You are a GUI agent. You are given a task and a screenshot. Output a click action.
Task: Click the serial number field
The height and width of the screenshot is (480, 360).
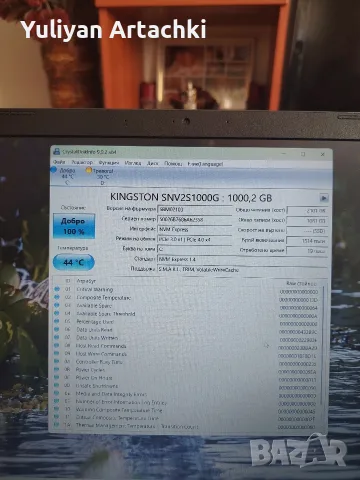[195, 220]
